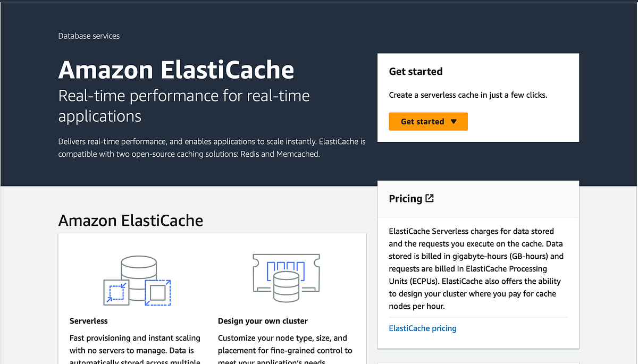Click the Pricing section header

[406, 198]
